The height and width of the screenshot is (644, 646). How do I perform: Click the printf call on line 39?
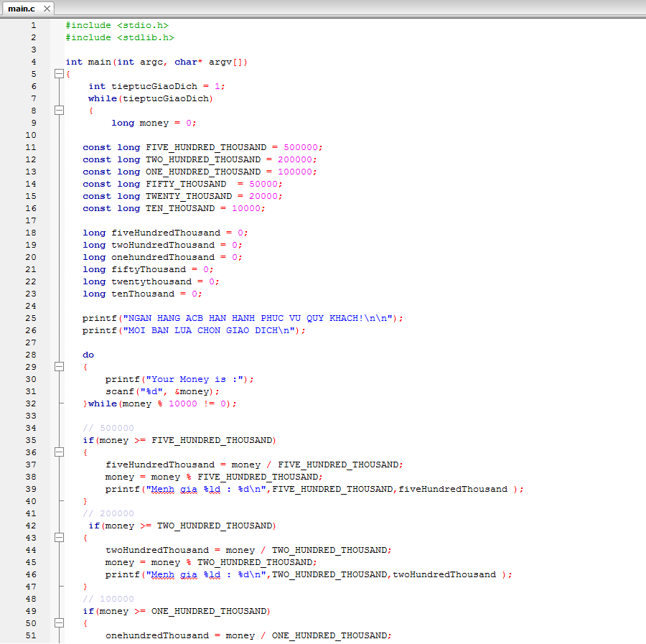[x=314, y=489]
